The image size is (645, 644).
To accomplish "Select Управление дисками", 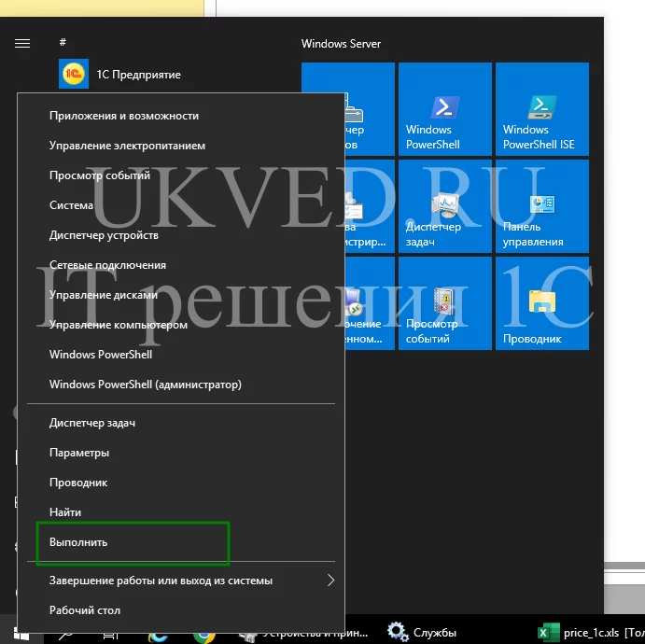I will (181, 295).
